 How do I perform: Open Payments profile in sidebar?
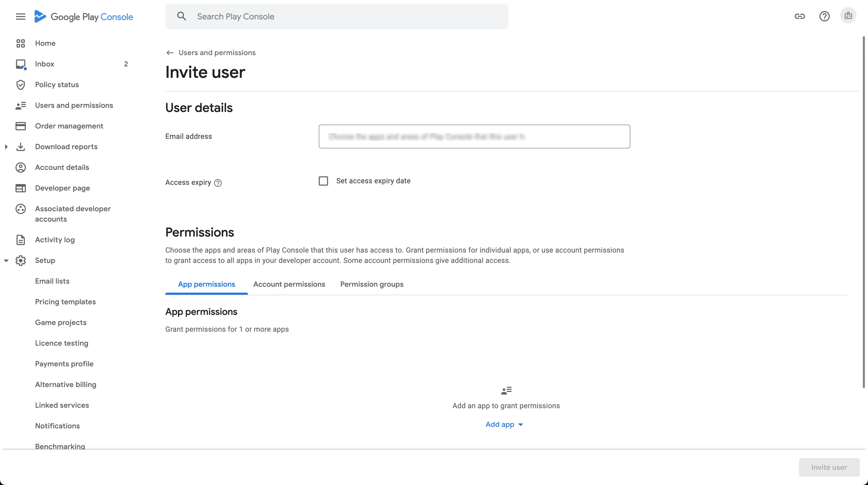[64, 364]
